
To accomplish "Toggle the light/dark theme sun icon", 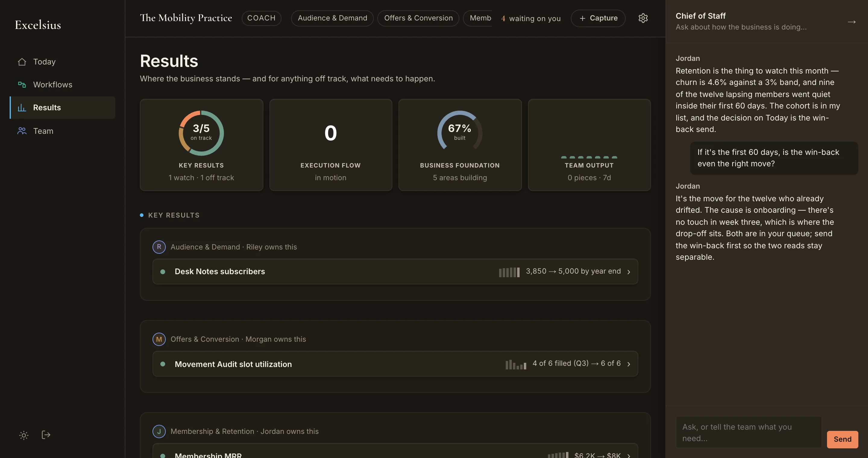I will pyautogui.click(x=24, y=435).
